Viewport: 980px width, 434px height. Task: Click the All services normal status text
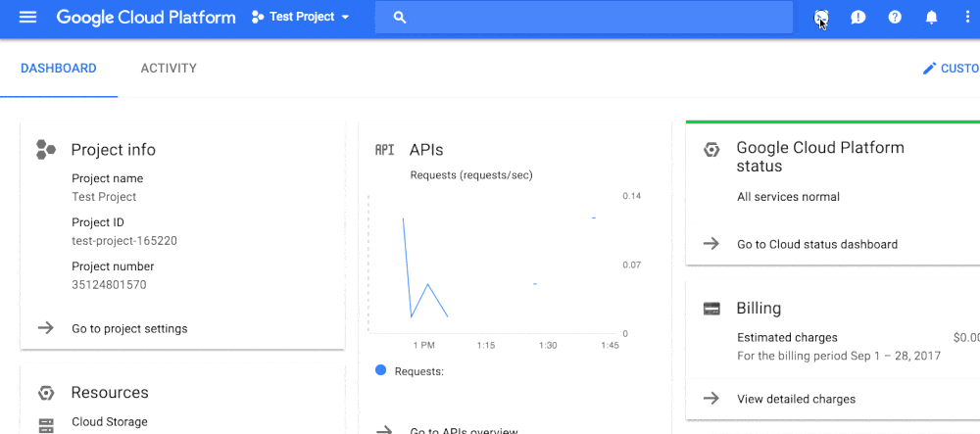tap(788, 197)
